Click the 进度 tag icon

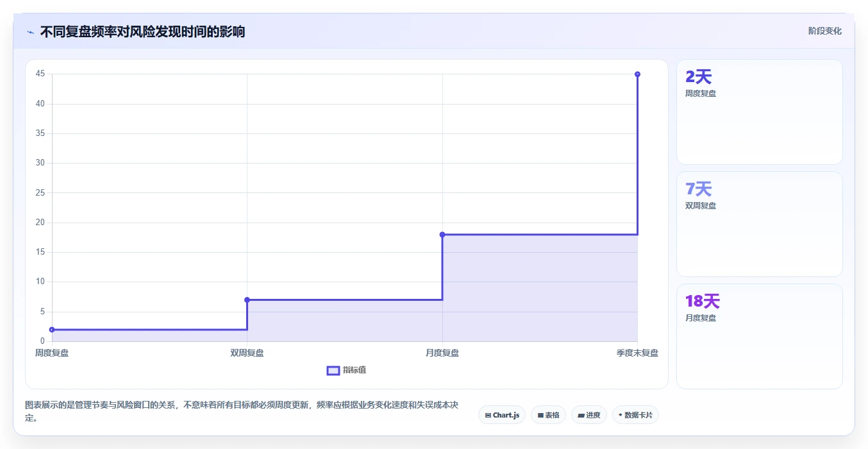581,416
